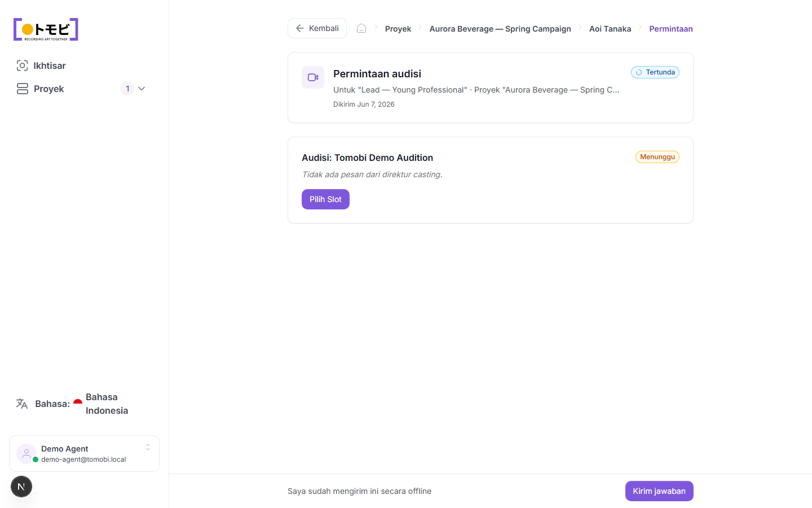The image size is (812, 508).
Task: Click the home breadcrumb icon
Action: click(x=361, y=28)
